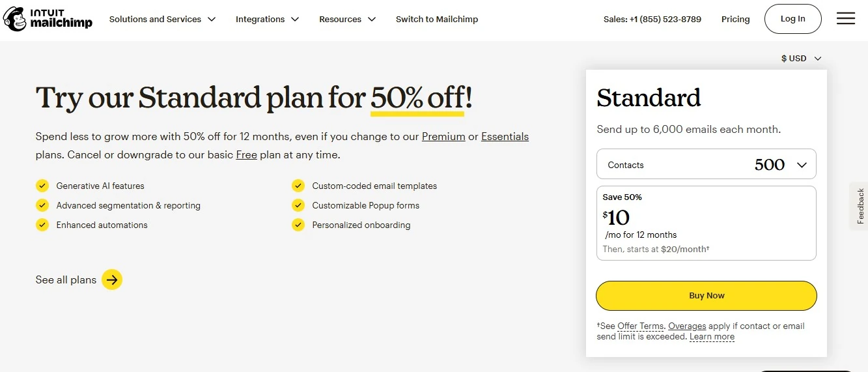This screenshot has width=868, height=372.
Task: Click the Generative AI features checkmark icon
Action: pyautogui.click(x=42, y=186)
